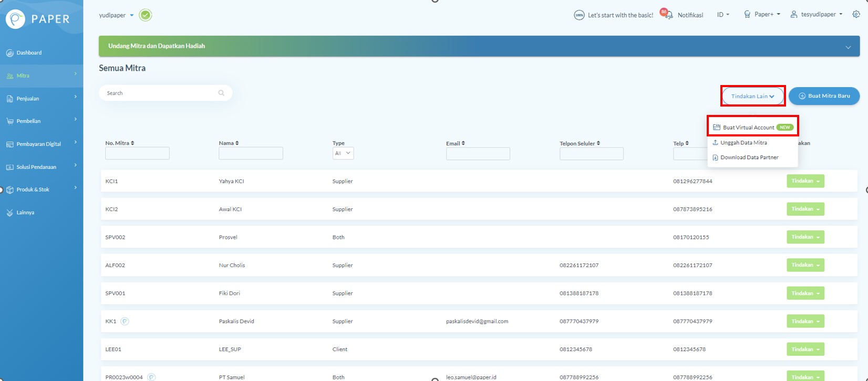This screenshot has height=381, width=868.
Task: Open Tindakan dropdown for Yahya KCI
Action: click(805, 181)
